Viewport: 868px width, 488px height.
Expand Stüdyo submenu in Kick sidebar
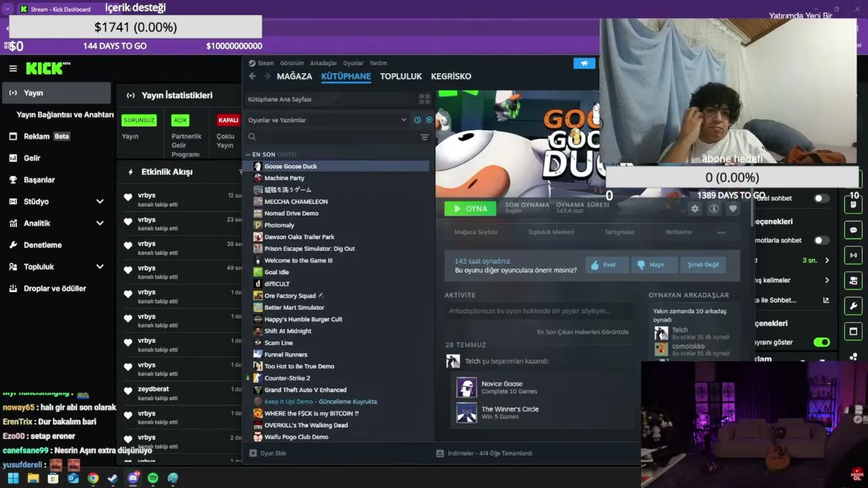(100, 201)
